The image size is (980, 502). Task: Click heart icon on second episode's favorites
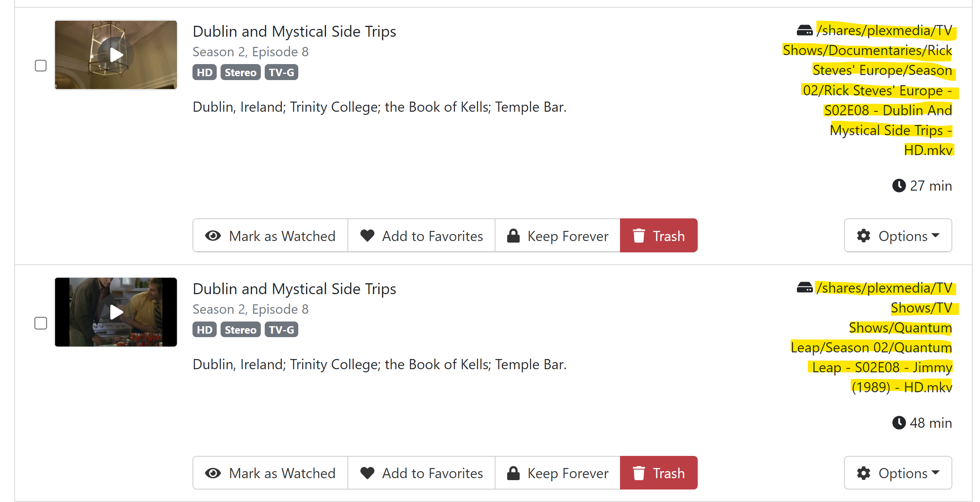coord(367,473)
